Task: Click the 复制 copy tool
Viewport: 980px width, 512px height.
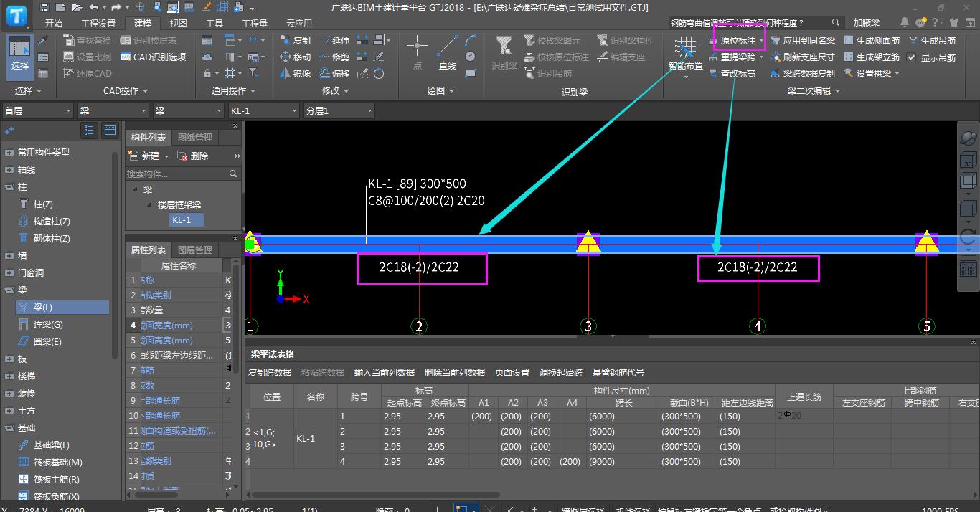Action: pyautogui.click(x=296, y=41)
